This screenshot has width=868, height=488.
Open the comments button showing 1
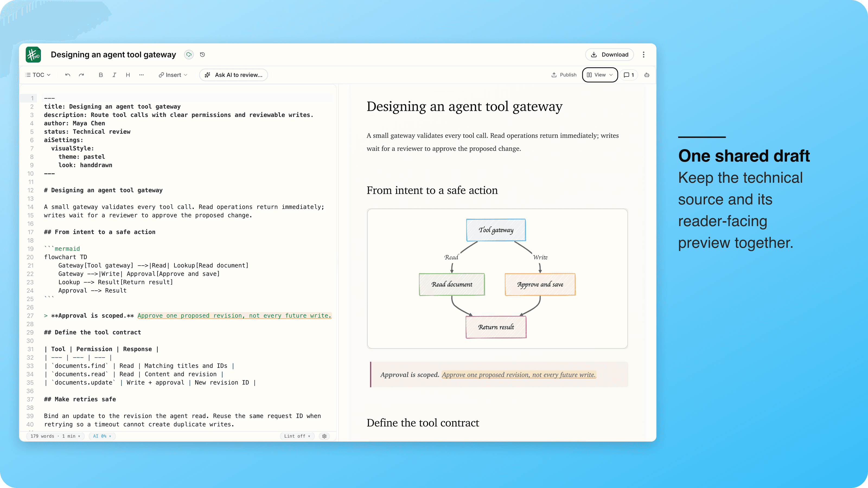[x=629, y=75]
